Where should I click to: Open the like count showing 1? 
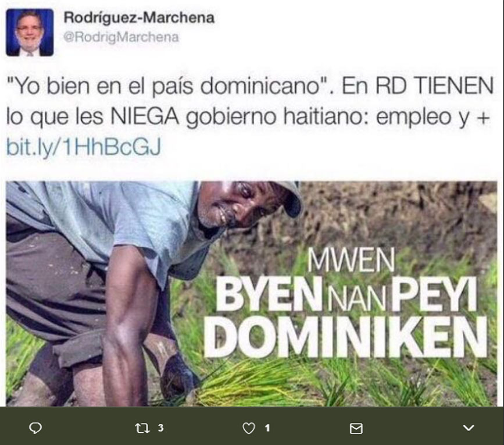pyautogui.click(x=267, y=428)
